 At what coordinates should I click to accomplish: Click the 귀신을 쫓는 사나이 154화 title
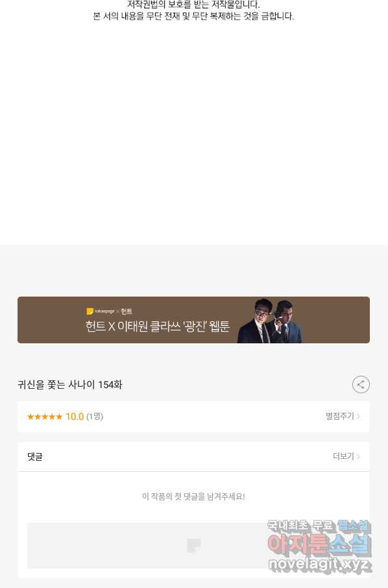69,385
